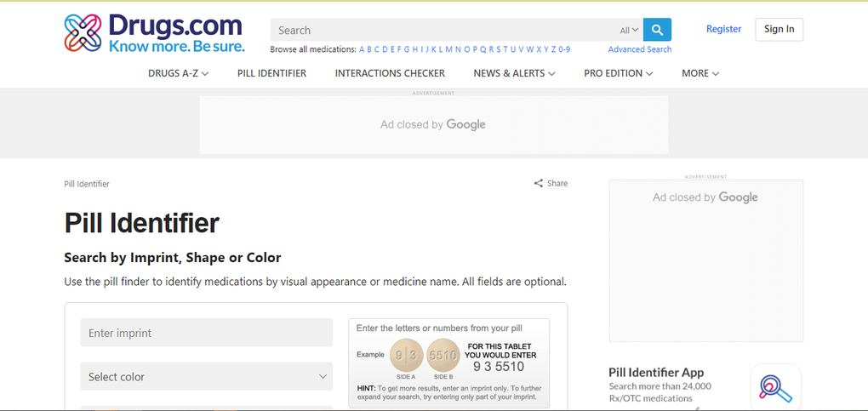Browse medications starting with 0-9

pos(564,49)
